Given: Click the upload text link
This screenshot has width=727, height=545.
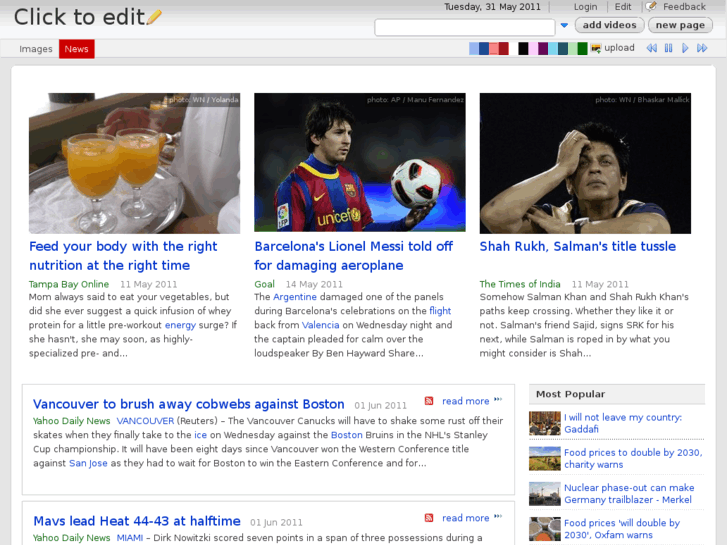Looking at the screenshot, I should pos(619,48).
